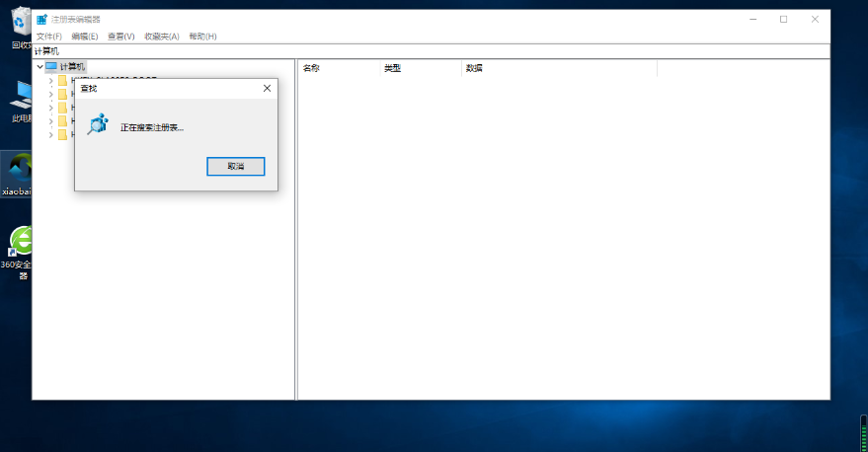Image resolution: width=868 pixels, height=452 pixels.
Task: Open the 编辑(E) menu
Action: 85,37
